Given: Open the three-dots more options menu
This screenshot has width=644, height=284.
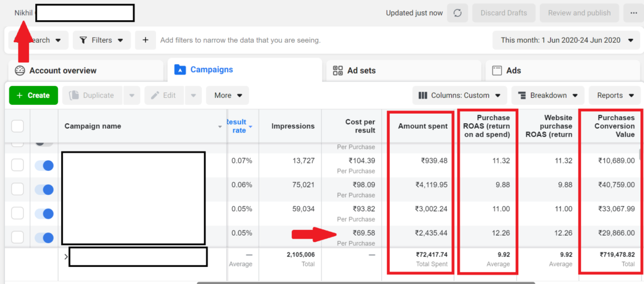Looking at the screenshot, I should pyautogui.click(x=632, y=13).
